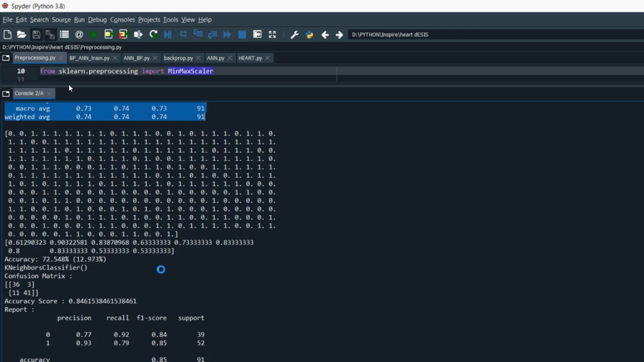Switch to the HEART.py tab
This screenshot has width=644, height=362.
point(250,58)
